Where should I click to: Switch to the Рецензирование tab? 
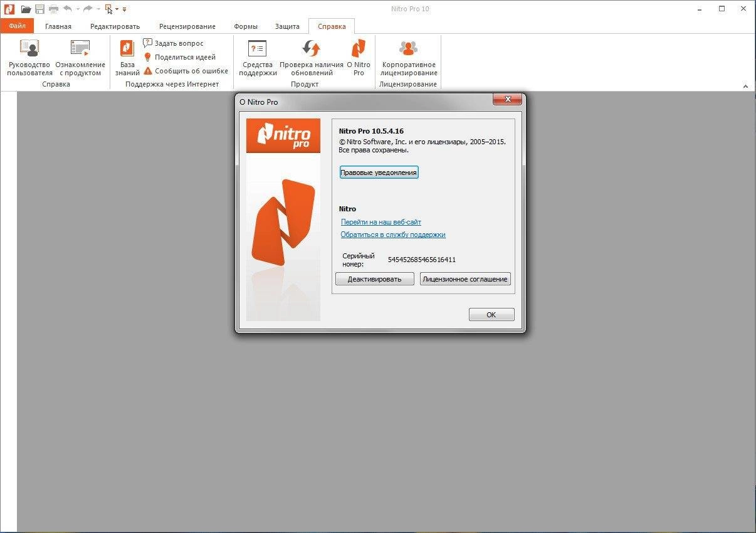(187, 26)
